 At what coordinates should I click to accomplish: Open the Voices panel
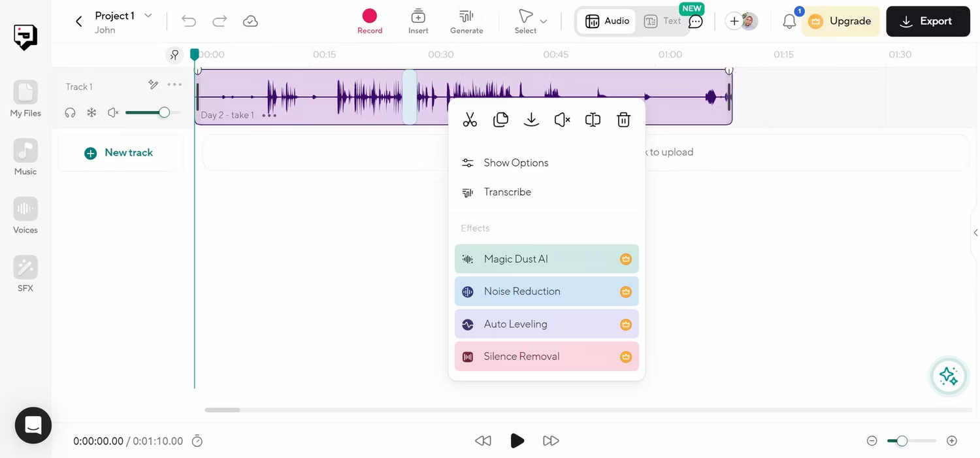(x=25, y=209)
